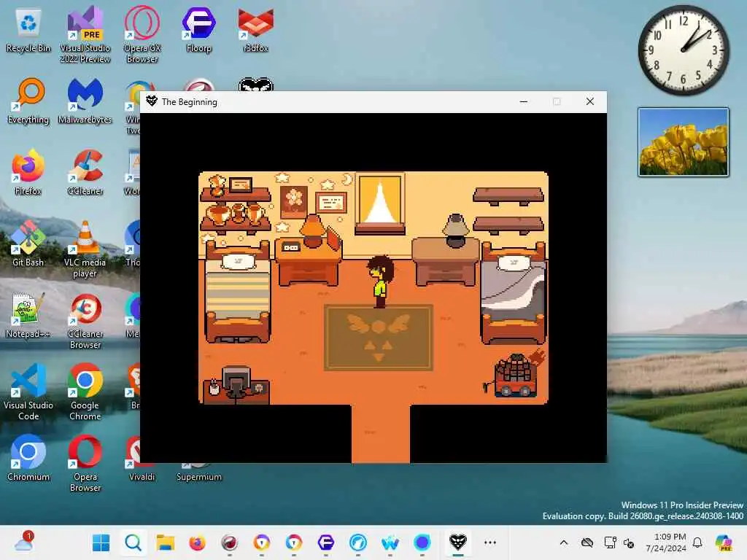Click the Notepad++ desktop icon
The image size is (747, 560).
click(x=28, y=316)
